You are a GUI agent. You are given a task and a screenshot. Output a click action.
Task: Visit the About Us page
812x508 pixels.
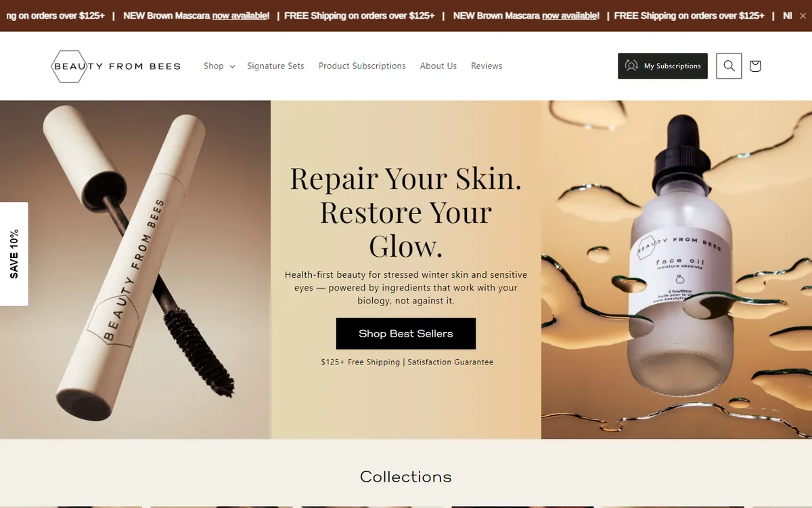click(x=438, y=66)
